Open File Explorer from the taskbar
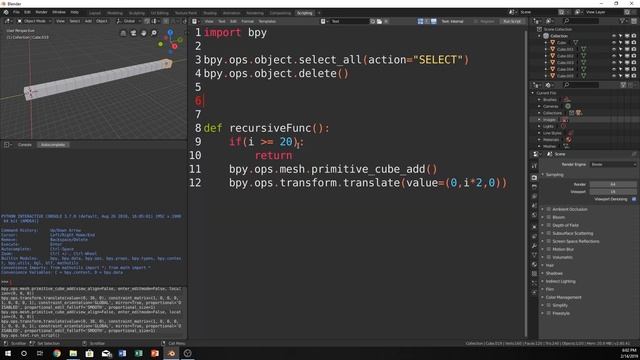640x360 pixels. pos(73,353)
